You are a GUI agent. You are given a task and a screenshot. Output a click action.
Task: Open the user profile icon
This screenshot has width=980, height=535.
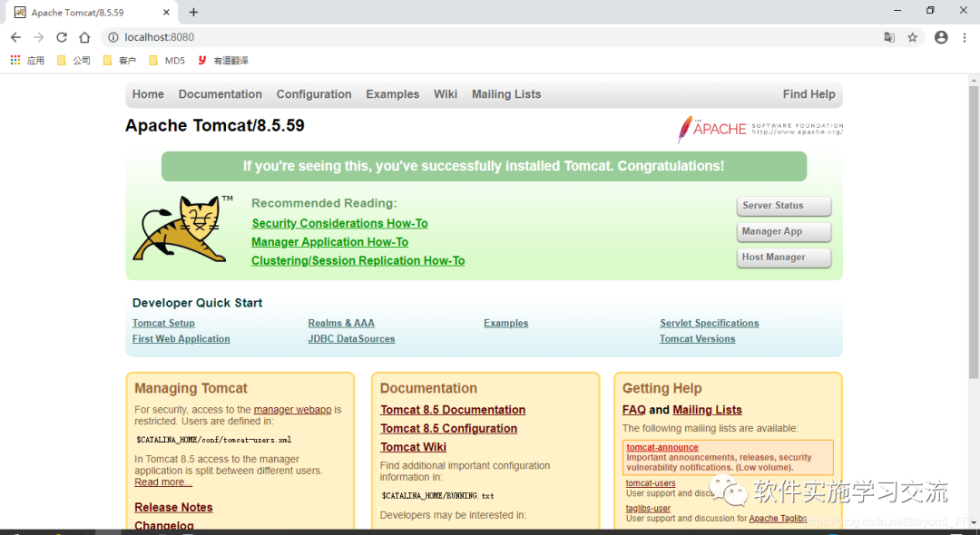[x=941, y=37]
